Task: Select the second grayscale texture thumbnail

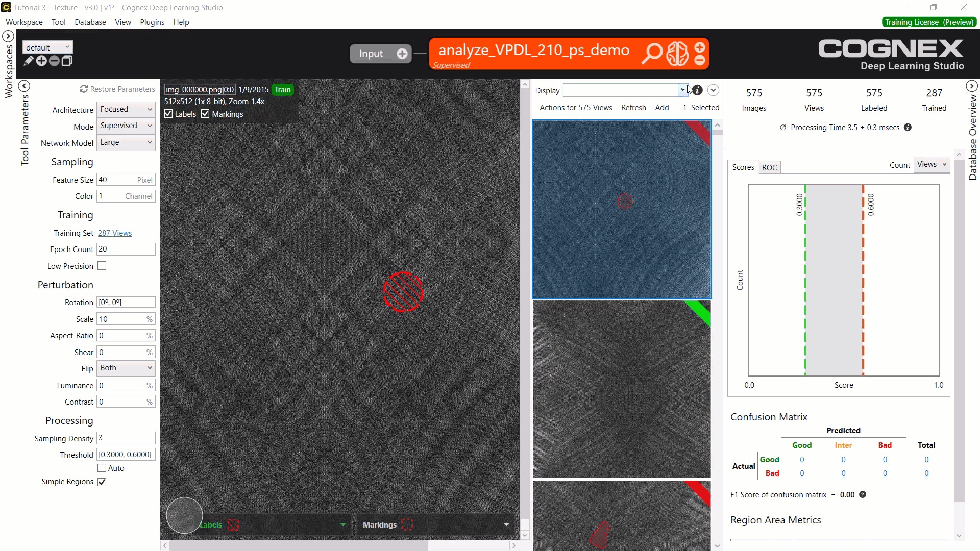Action: click(x=622, y=389)
